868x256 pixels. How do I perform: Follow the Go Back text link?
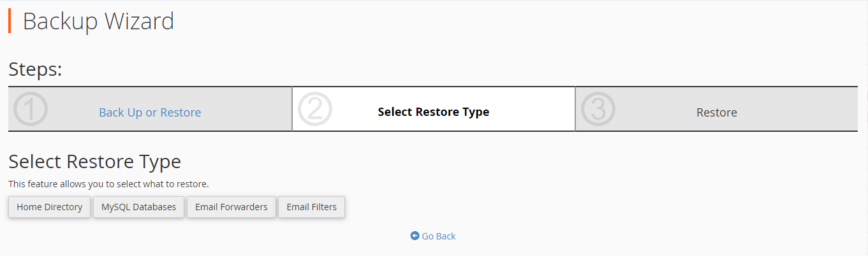(x=439, y=236)
